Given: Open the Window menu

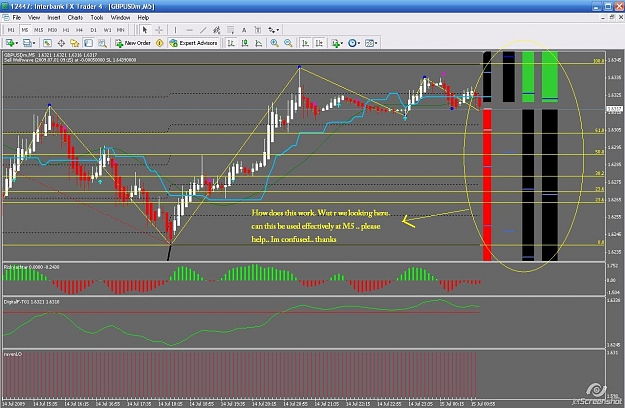Looking at the screenshot, I should [x=120, y=18].
